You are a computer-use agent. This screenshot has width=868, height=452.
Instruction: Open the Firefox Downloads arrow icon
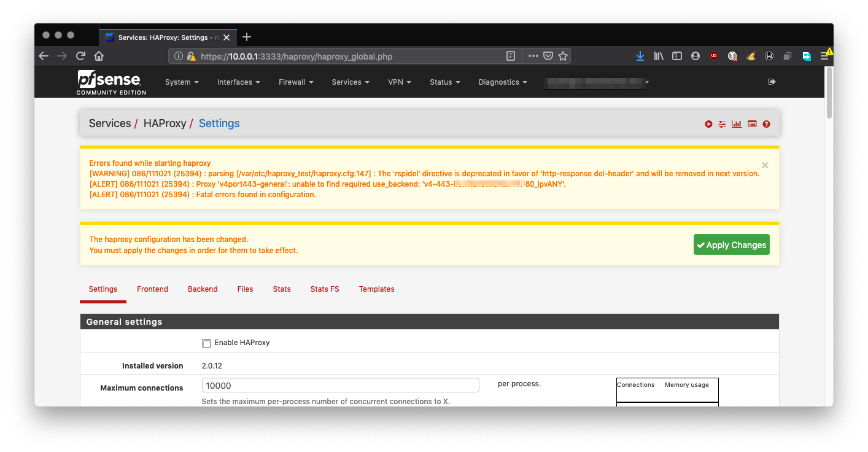tap(640, 56)
